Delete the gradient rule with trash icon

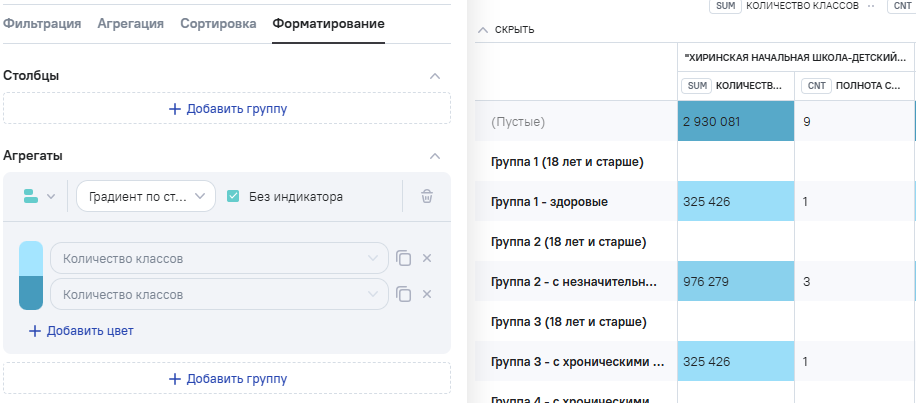427,197
